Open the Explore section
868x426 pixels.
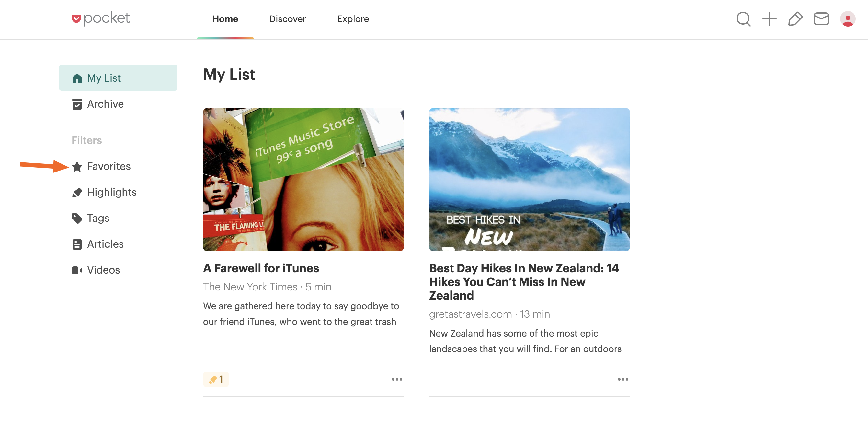(353, 18)
